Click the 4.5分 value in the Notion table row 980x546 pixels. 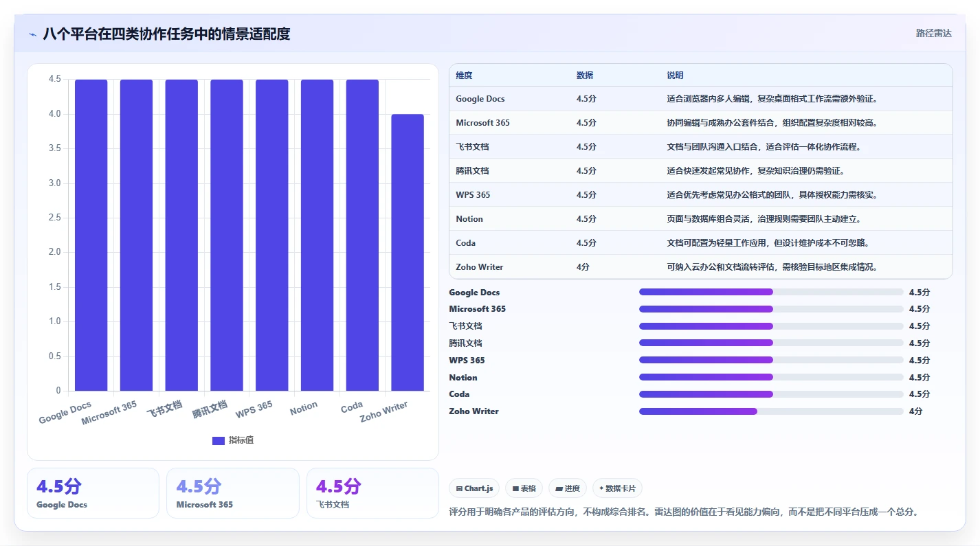point(586,219)
